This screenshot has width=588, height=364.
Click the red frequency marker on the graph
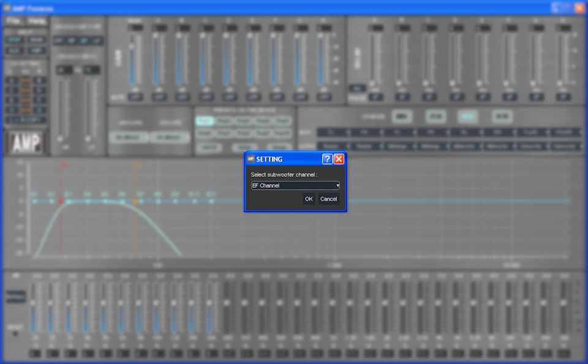[61, 201]
